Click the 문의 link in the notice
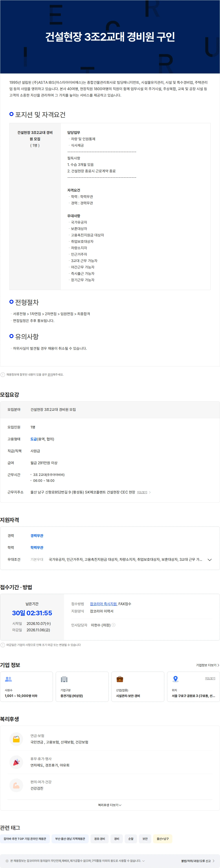The width and height of the screenshot is (220, 868). 50,374
